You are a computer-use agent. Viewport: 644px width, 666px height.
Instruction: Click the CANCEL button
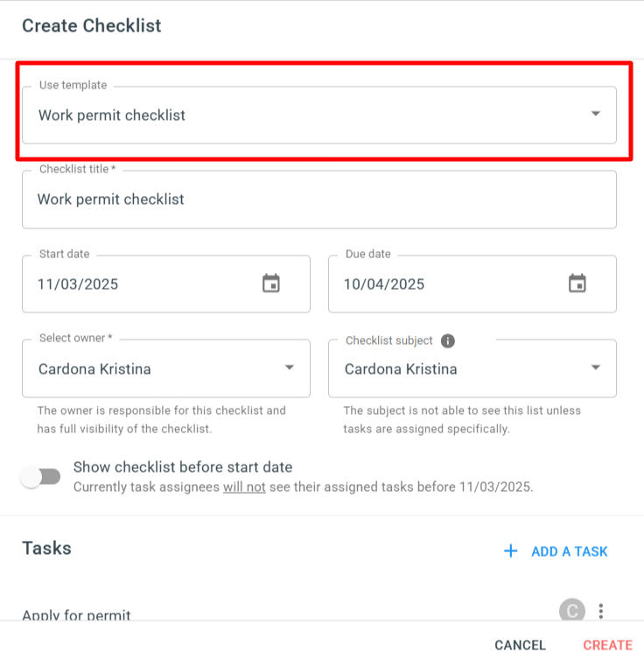click(520, 645)
